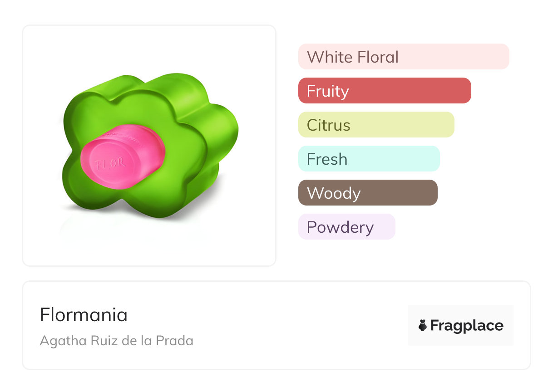Click the Fragplace wordmark text
Viewport: 553px width, 392px height.
coord(467,325)
